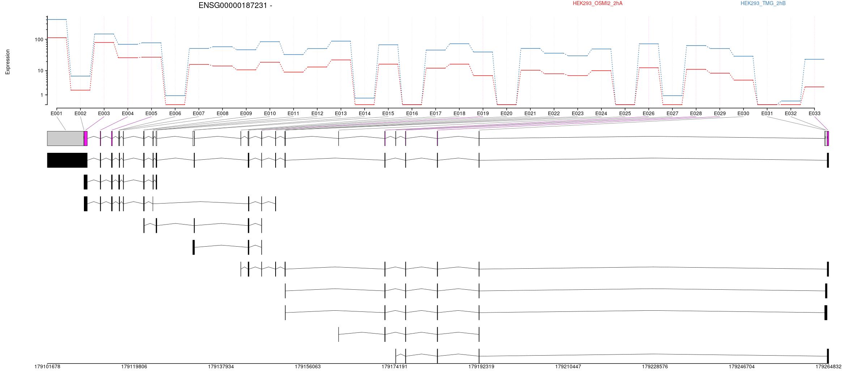868x373 pixels.
Task: Click the exon label E006
Action: 175,113
